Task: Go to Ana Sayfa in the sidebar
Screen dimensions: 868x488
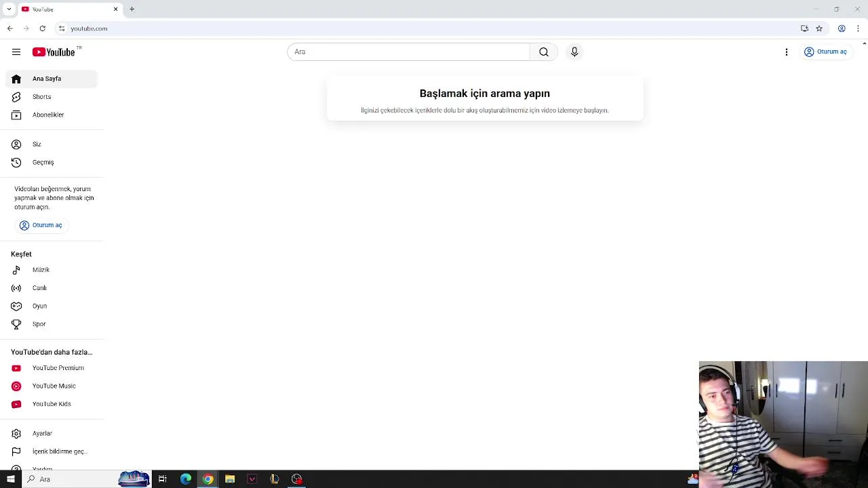Action: click(x=52, y=79)
